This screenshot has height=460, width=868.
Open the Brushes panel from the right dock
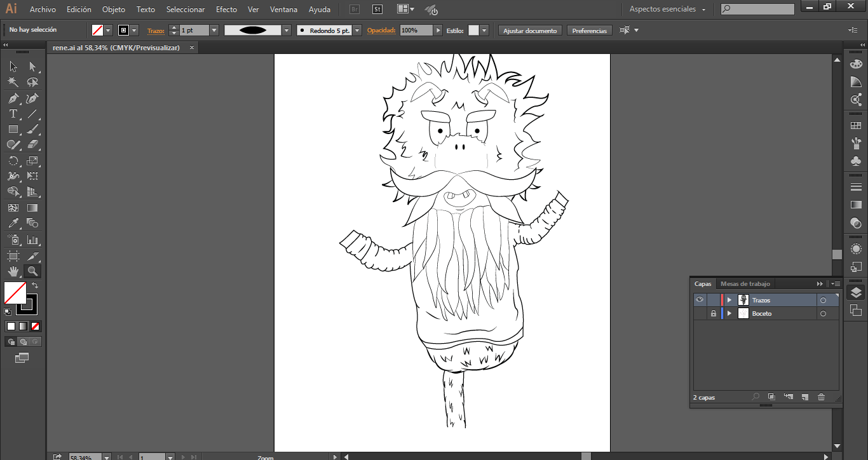856,144
